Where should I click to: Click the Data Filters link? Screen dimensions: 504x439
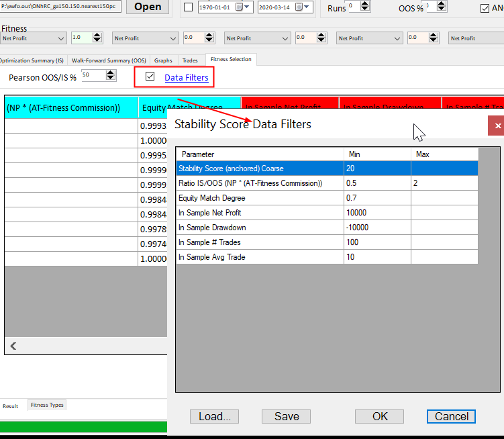coord(186,78)
